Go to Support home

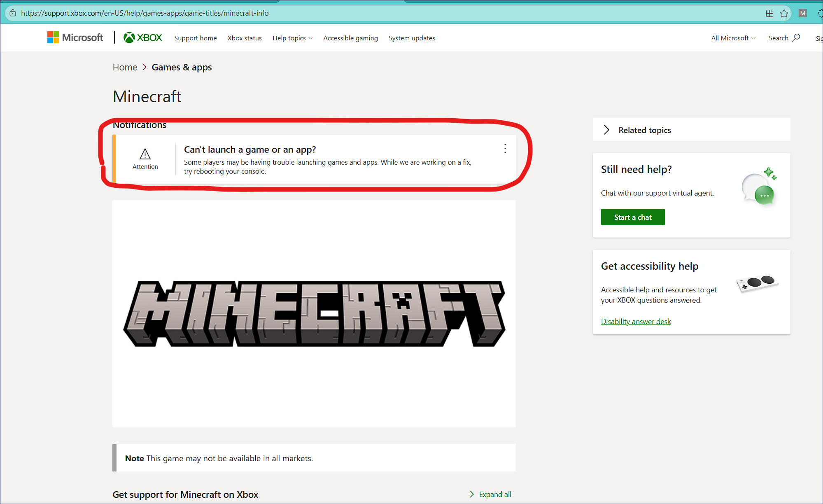[195, 38]
